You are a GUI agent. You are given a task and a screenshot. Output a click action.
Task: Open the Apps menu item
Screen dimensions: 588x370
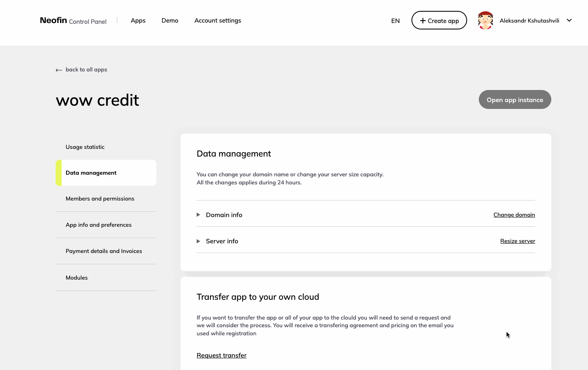(138, 21)
